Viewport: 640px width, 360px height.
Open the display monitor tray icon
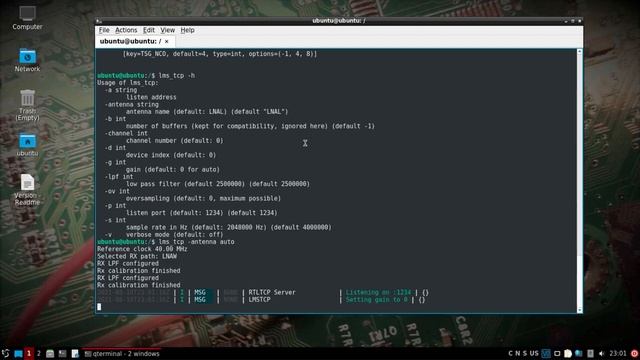tap(557, 353)
